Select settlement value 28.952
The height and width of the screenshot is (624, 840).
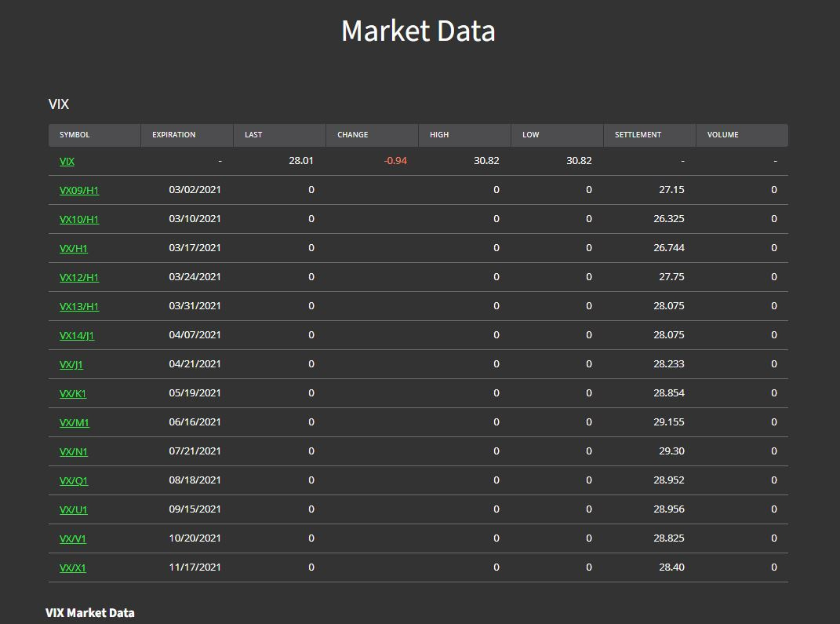[x=669, y=480]
